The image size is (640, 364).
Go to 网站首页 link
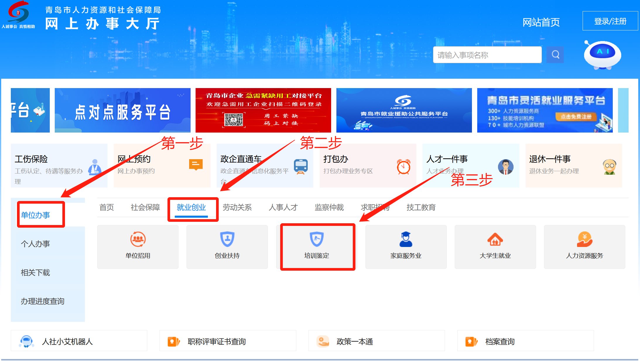click(541, 22)
